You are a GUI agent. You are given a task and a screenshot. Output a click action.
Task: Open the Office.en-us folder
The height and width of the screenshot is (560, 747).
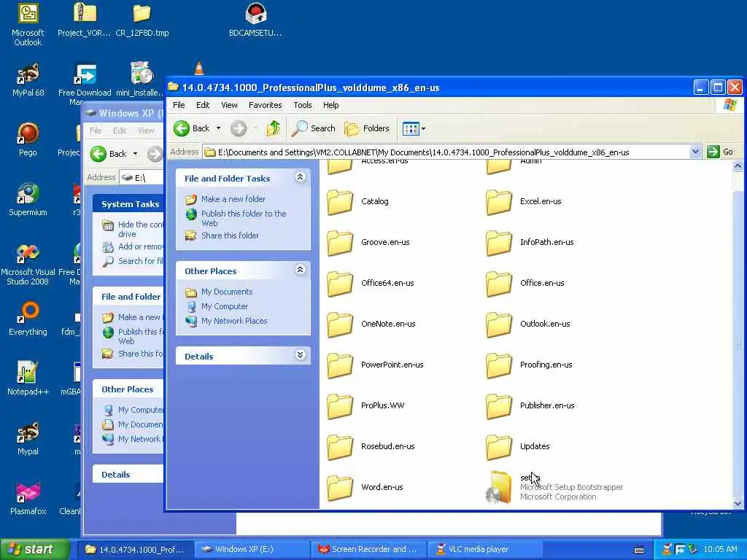[x=525, y=284]
